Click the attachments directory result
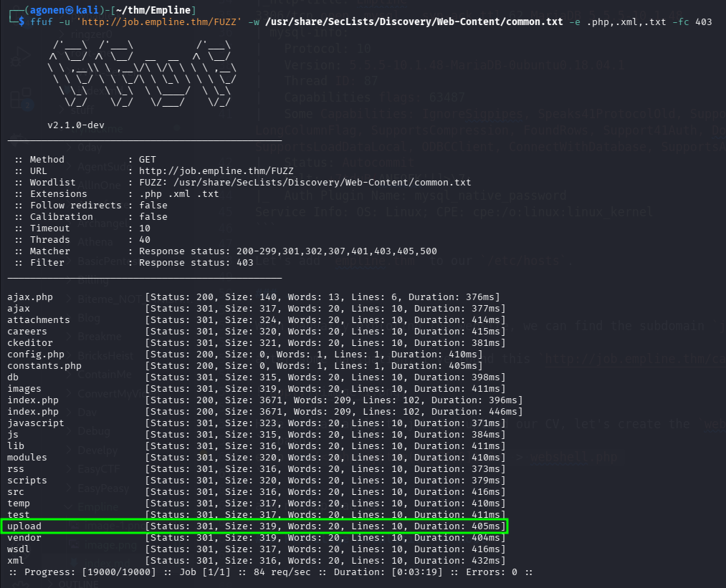The image size is (726, 588). coord(39,320)
